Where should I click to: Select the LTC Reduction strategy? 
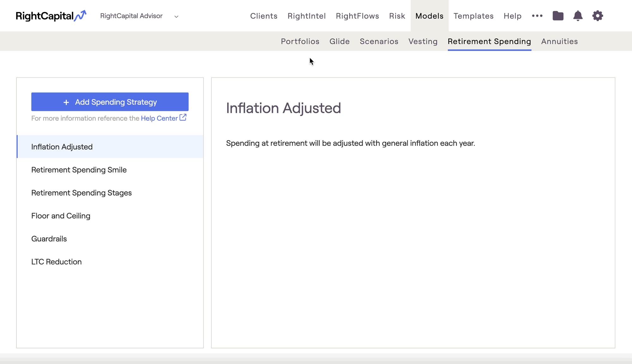[110, 262]
